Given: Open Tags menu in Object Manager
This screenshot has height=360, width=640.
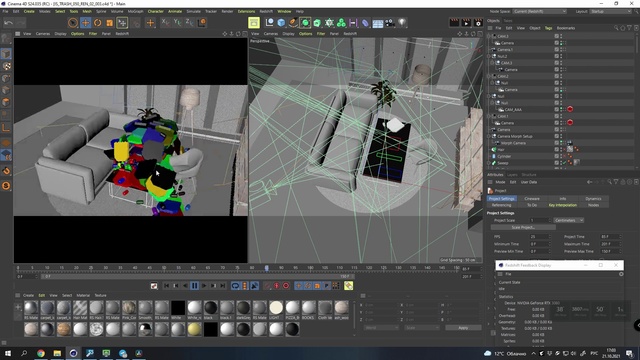Looking at the screenshot, I should [x=548, y=28].
